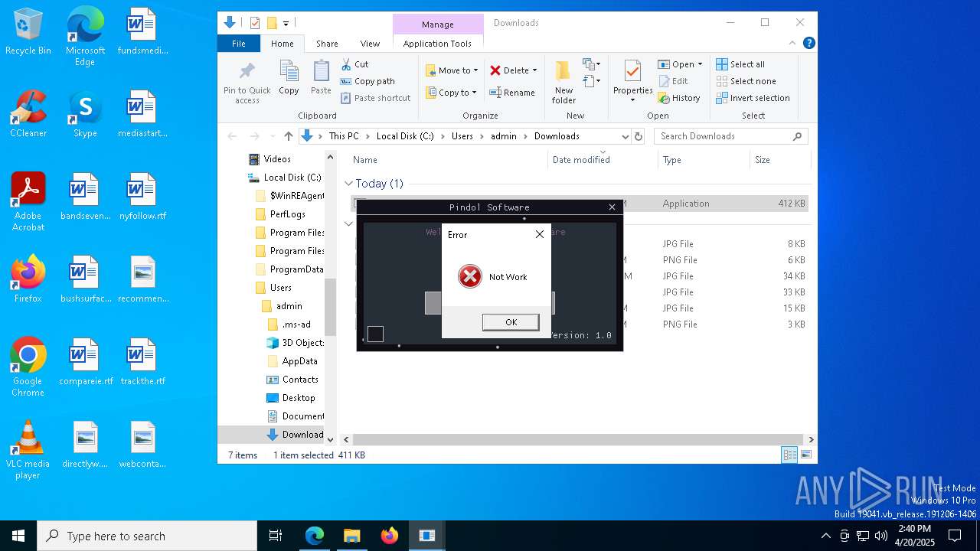Open the Customize Quick Access Toolbar dropdown

click(x=286, y=24)
